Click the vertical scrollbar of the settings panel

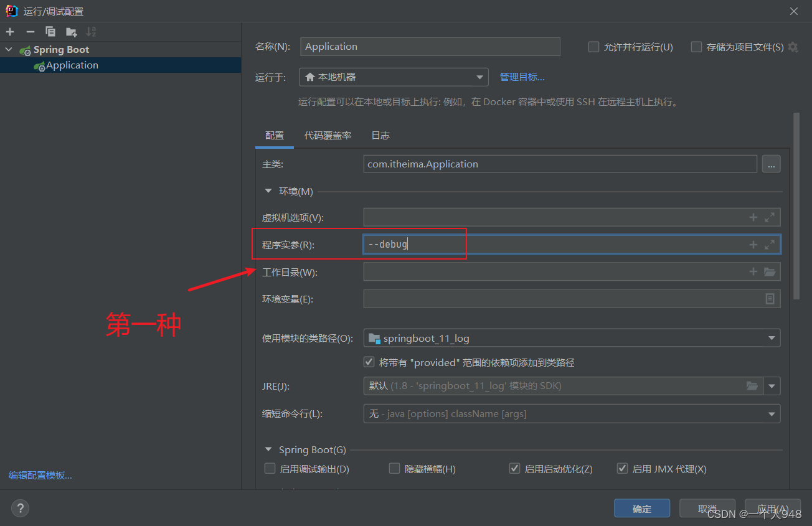click(796, 205)
